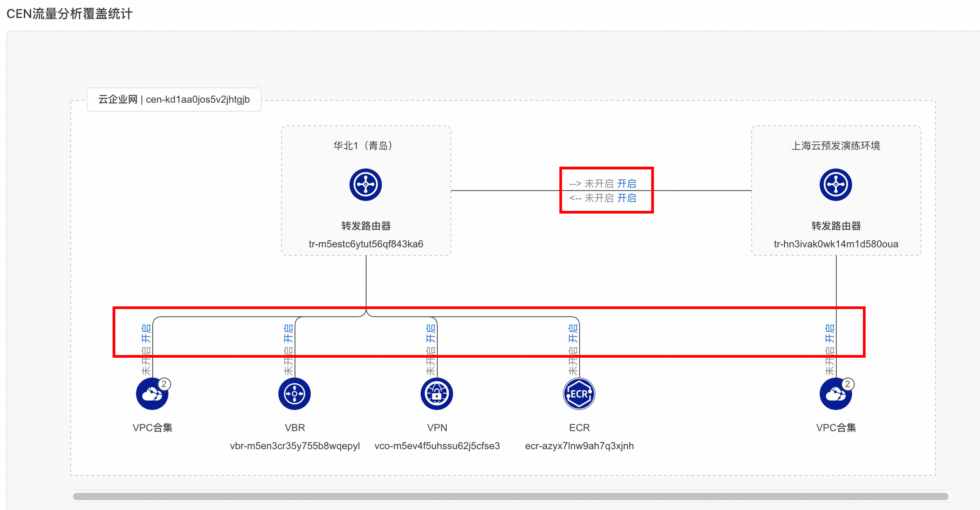980x510 pixels.
Task: Enable forward direction flow analysis link
Action: tap(626, 184)
